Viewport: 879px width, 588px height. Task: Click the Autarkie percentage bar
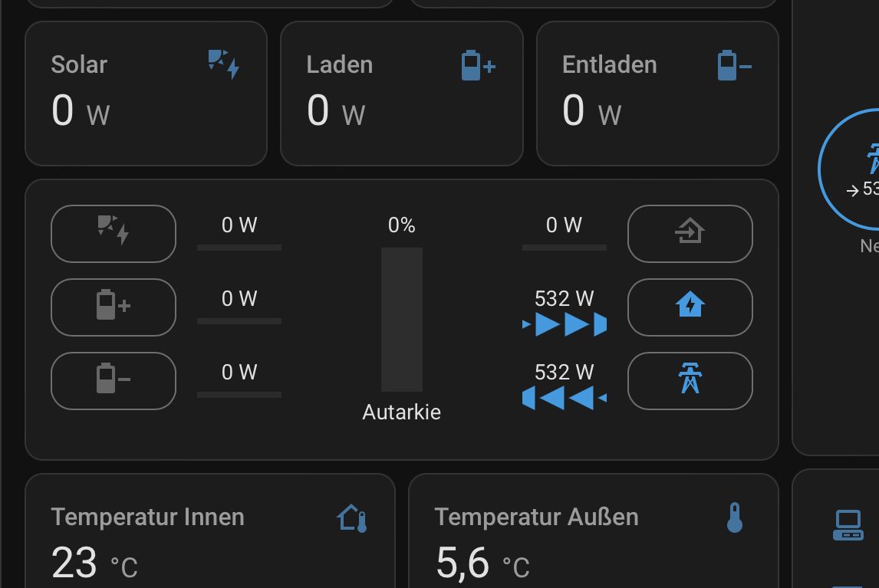point(402,319)
